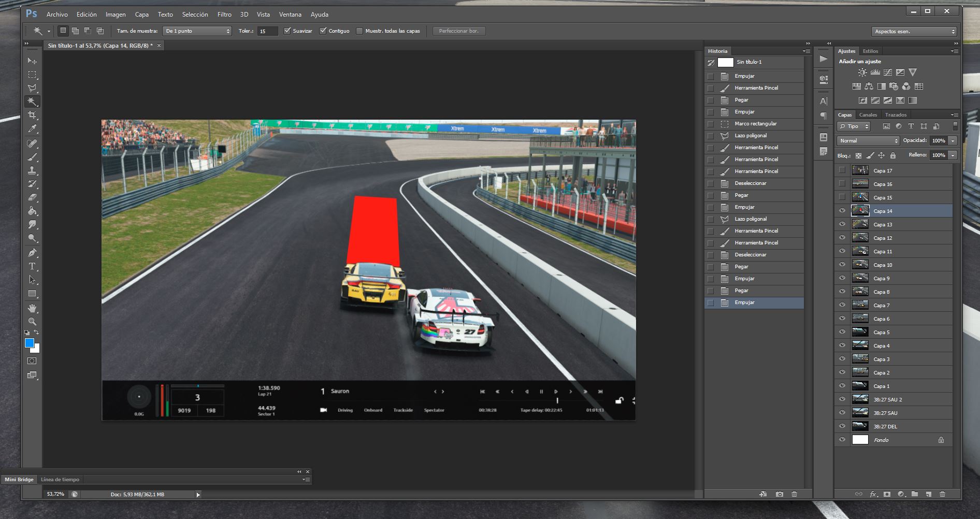Select the Polygonal Lasso tool
This screenshot has height=519, width=980.
point(32,88)
